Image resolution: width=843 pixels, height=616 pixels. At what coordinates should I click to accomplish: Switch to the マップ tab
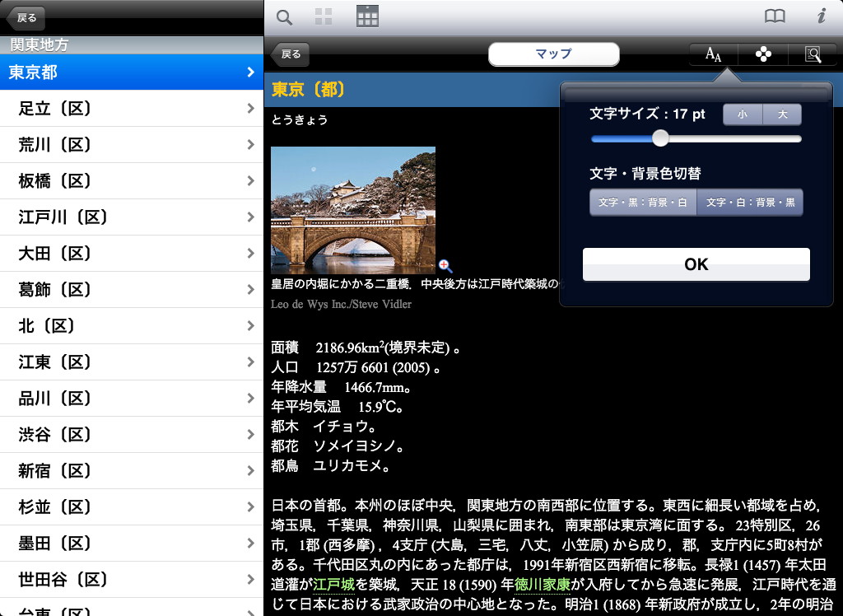(553, 54)
